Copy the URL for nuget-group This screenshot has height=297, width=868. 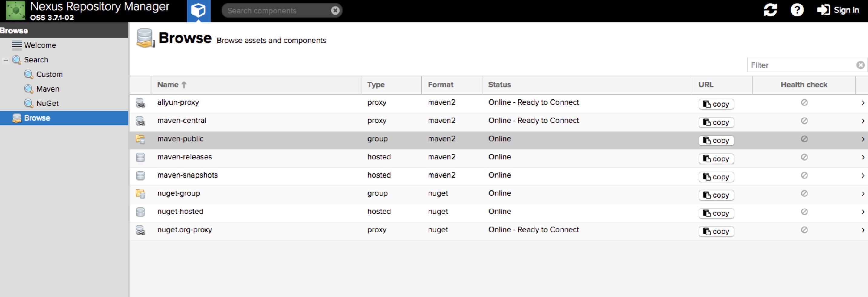pos(716,195)
